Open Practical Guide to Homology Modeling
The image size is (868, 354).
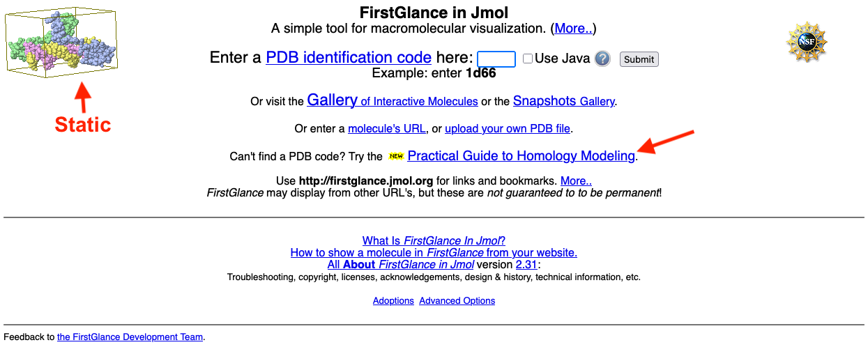click(x=521, y=156)
